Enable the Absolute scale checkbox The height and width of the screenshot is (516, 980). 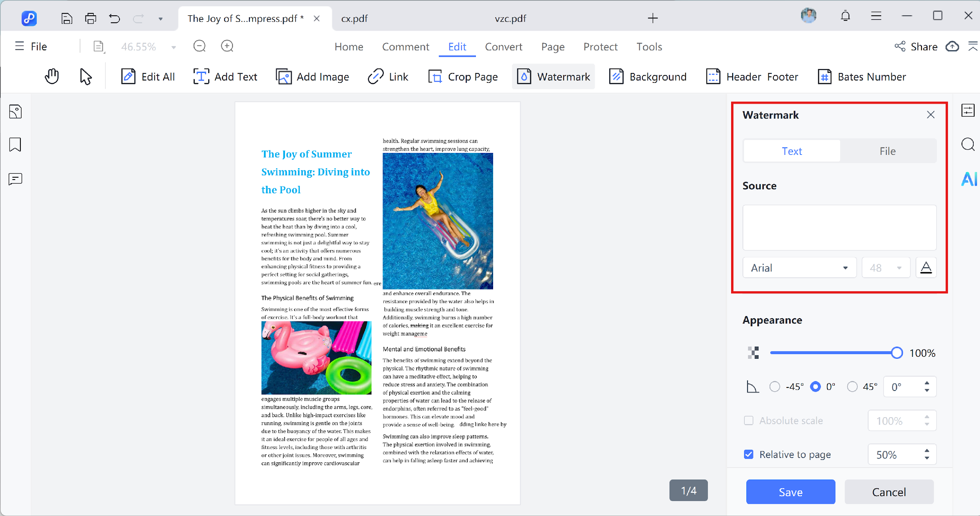click(749, 420)
